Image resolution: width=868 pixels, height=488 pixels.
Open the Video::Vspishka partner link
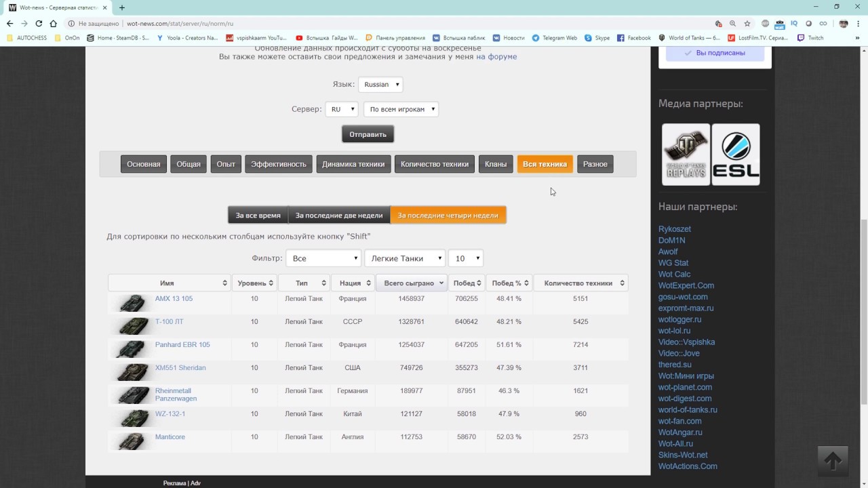click(686, 342)
